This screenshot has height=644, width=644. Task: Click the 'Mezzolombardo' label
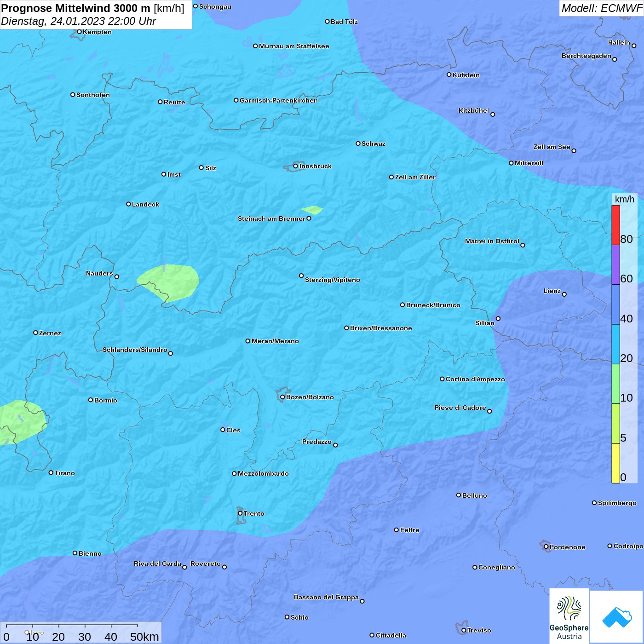pos(263,473)
